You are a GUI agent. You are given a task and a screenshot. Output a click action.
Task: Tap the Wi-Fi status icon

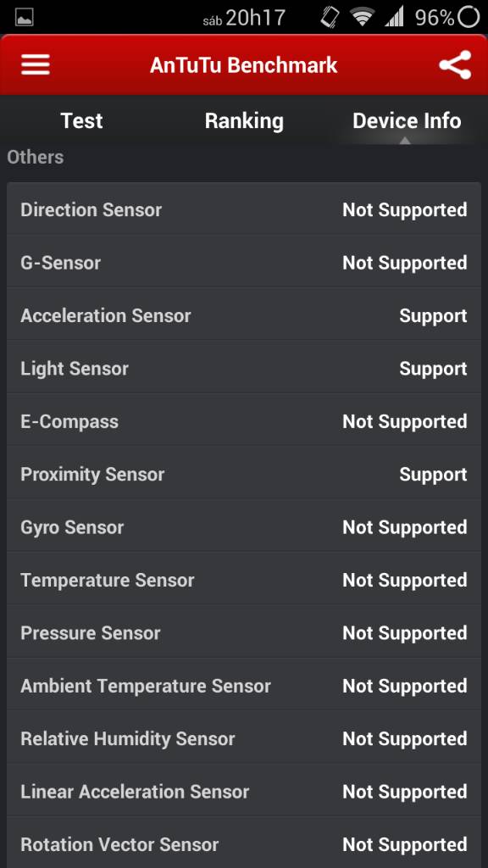tap(362, 17)
